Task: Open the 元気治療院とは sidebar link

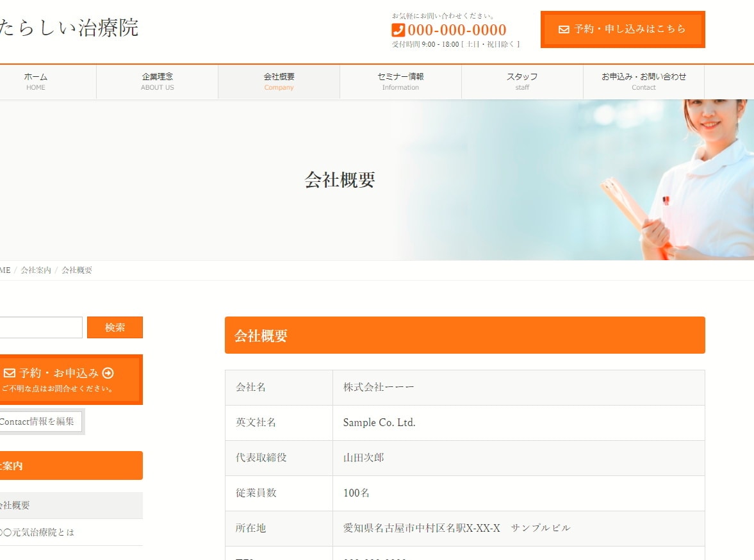Action: pos(70,532)
